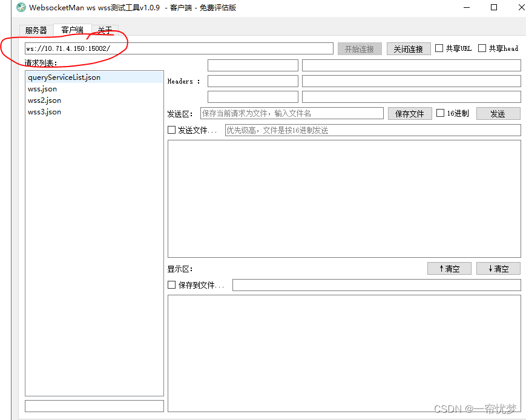Select the 客户端 tab
The height and width of the screenshot is (420, 526).
click(x=72, y=30)
